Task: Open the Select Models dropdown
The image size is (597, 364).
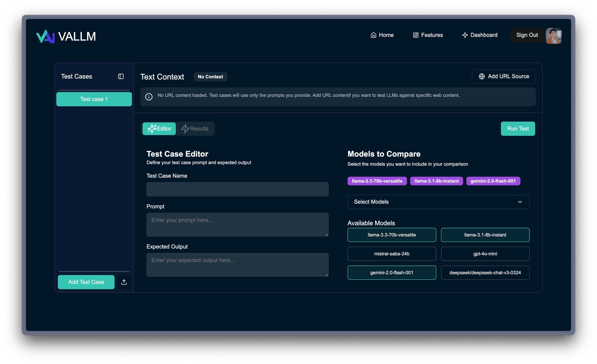Action: pyautogui.click(x=438, y=202)
